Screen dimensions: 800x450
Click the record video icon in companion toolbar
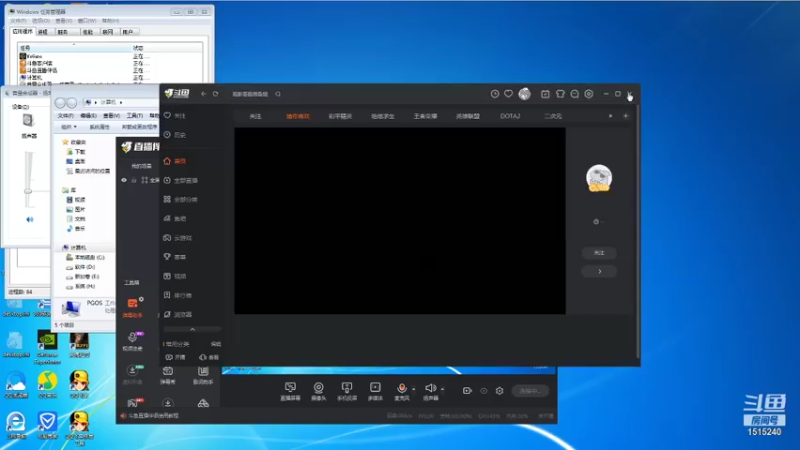pos(467,391)
